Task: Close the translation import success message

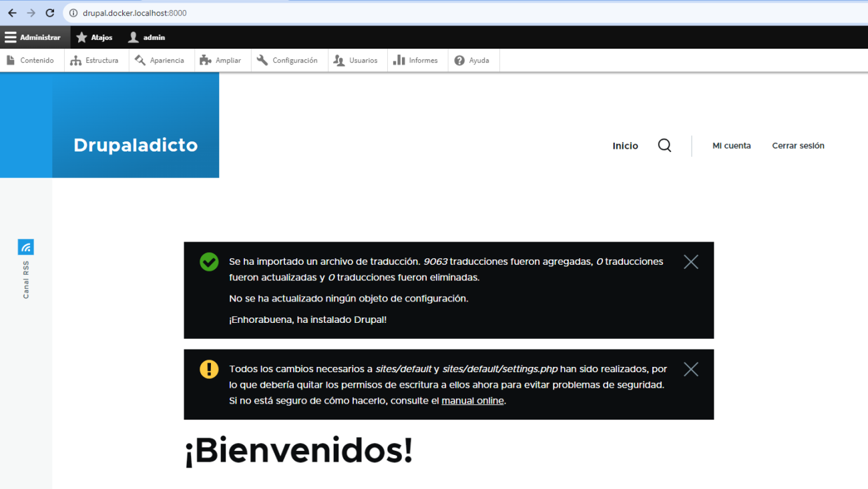Action: tap(691, 262)
